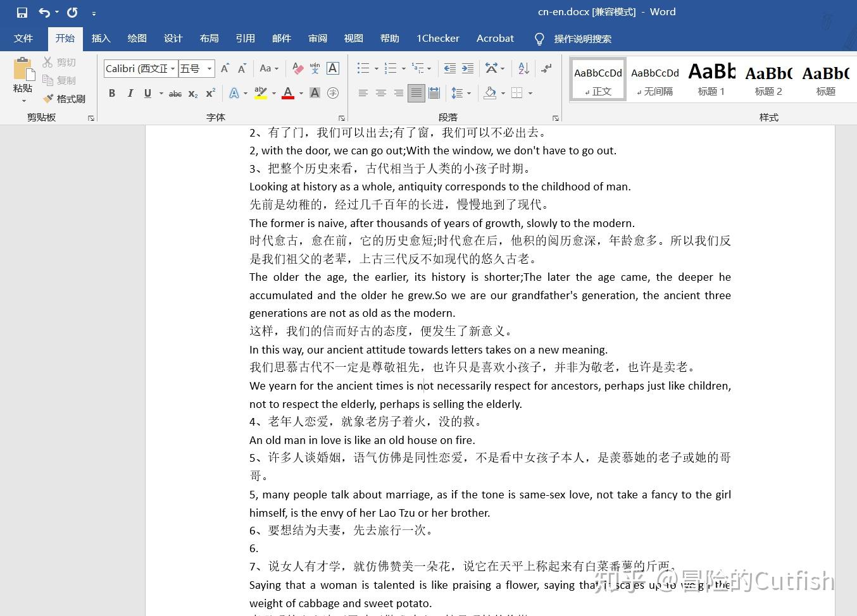The height and width of the screenshot is (616, 857).
Task: Switch to the 插入 ribbon tab
Action: tap(101, 39)
